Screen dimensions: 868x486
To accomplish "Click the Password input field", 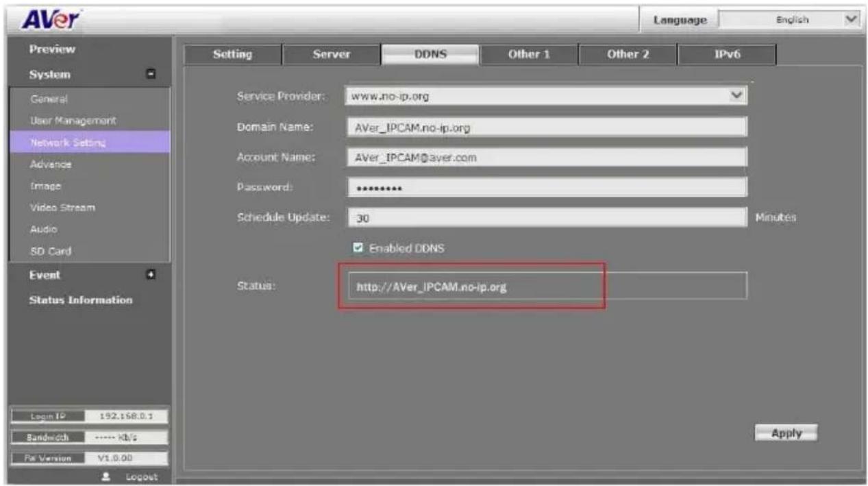I will 547,187.
